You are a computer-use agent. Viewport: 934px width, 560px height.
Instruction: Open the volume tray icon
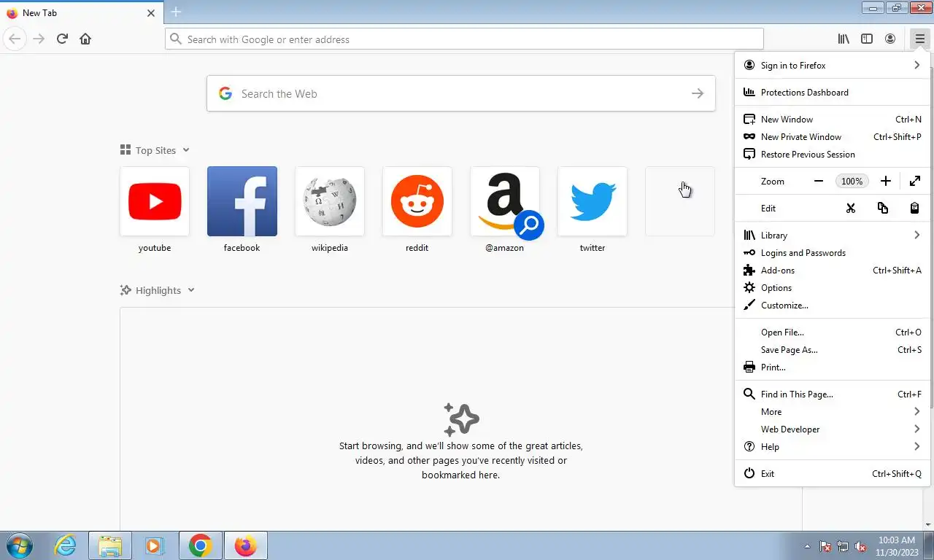click(x=861, y=546)
